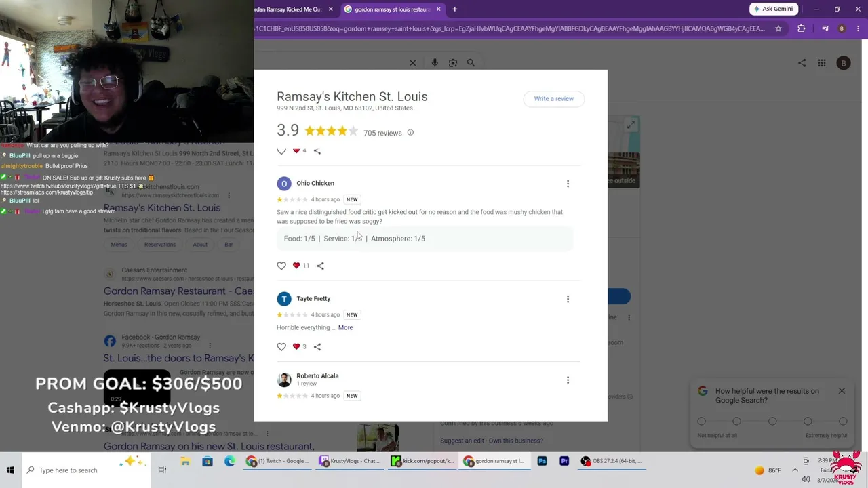Click the Ohio Chicken reviewer name
The height and width of the screenshot is (488, 868).
tap(315, 184)
